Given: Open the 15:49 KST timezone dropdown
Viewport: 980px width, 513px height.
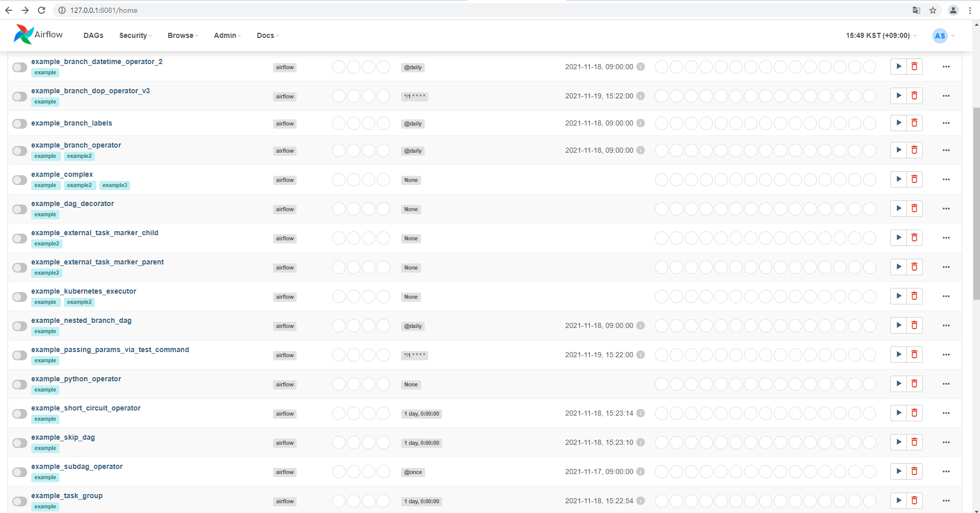Looking at the screenshot, I should click(x=881, y=35).
